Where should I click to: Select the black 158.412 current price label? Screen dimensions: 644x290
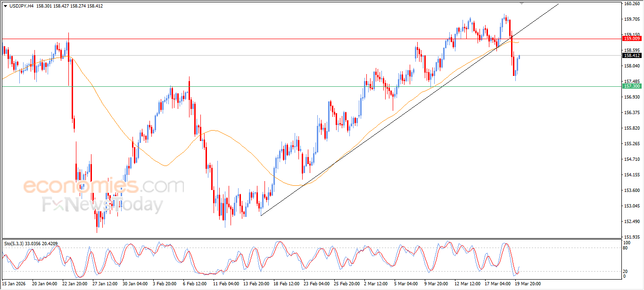pos(632,56)
